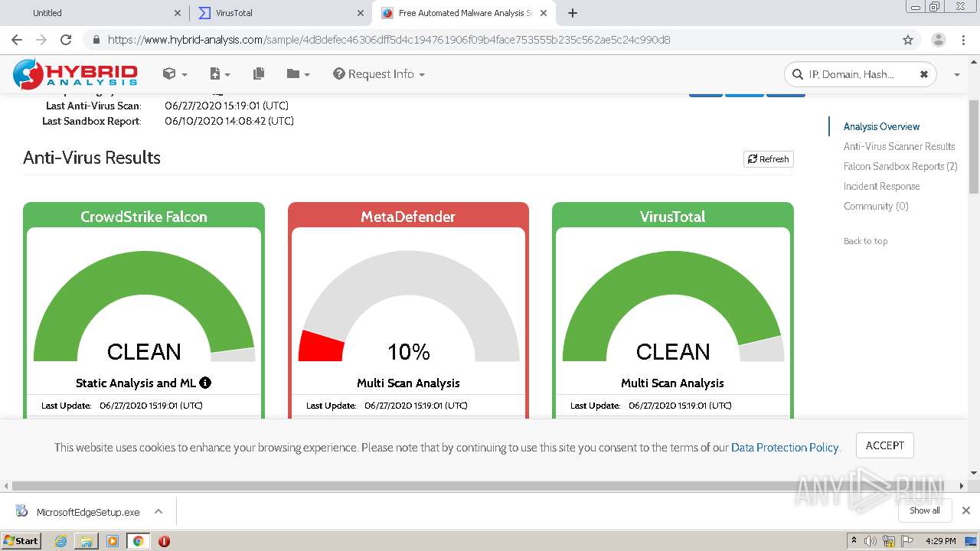
Task: Jump to Incident Response section
Action: coord(881,186)
